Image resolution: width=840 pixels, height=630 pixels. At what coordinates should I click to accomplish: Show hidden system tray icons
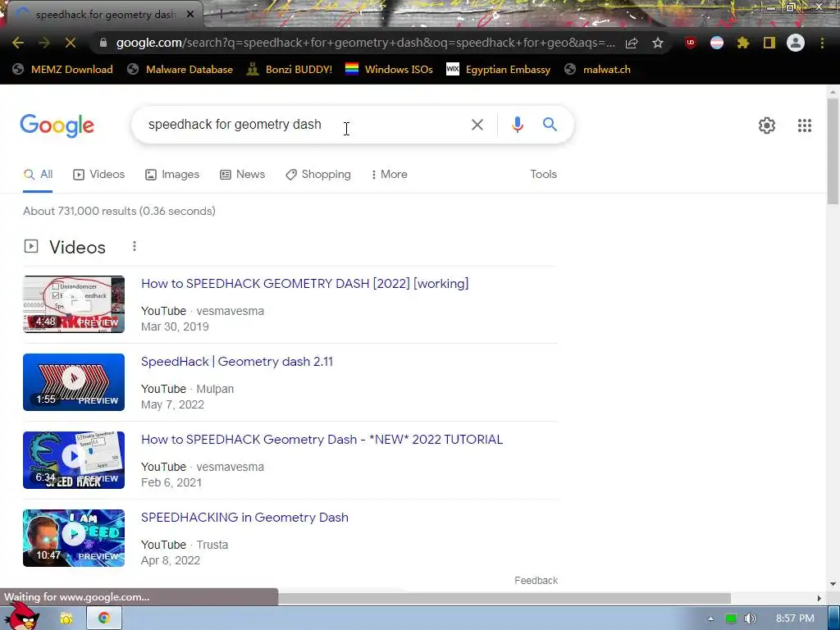(x=710, y=619)
